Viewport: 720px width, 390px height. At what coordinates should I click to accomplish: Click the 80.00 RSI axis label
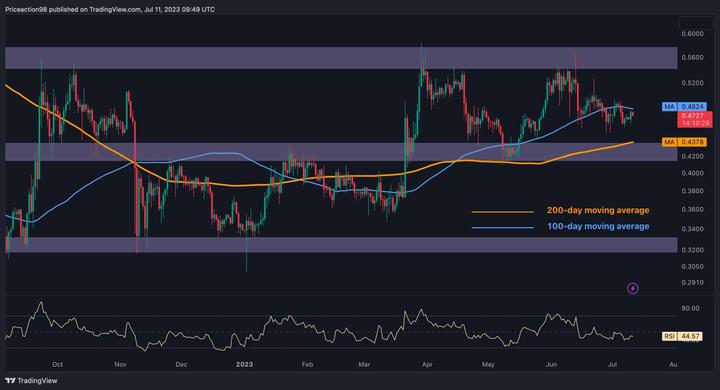pyautogui.click(x=691, y=308)
